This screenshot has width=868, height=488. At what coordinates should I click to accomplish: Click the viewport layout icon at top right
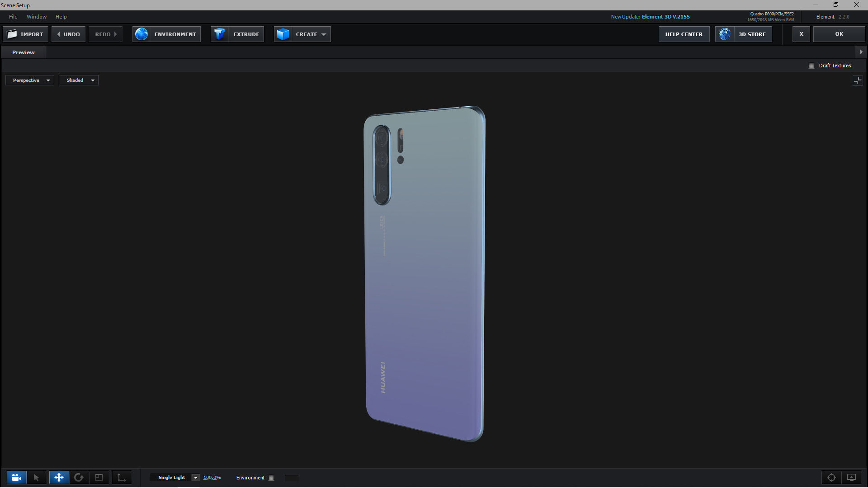tap(857, 81)
